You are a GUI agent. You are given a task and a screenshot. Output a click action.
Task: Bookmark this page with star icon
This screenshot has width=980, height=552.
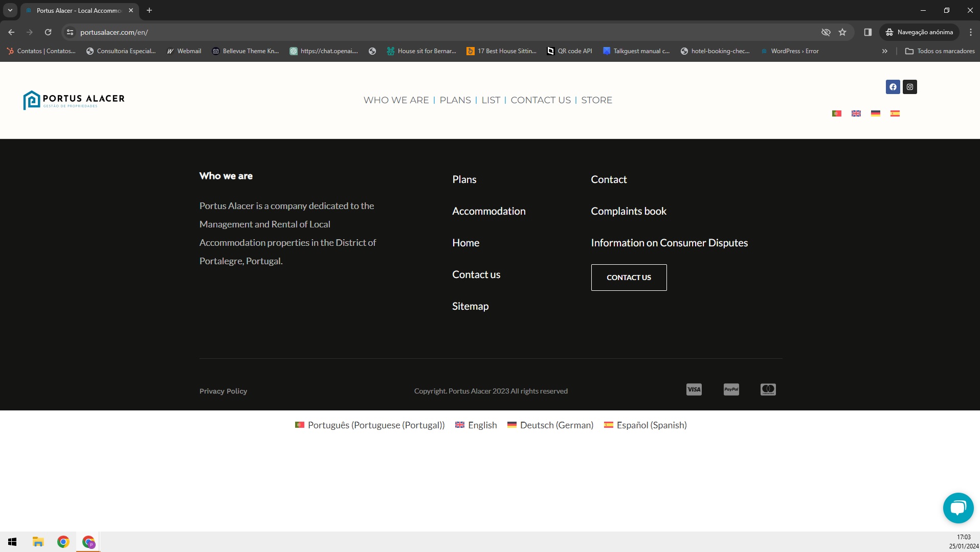point(842,32)
